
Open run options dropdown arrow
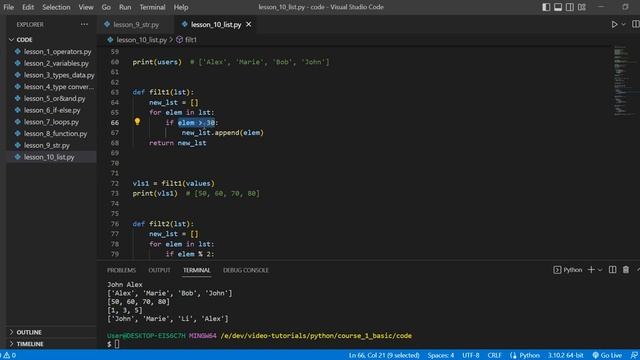[x=623, y=24]
